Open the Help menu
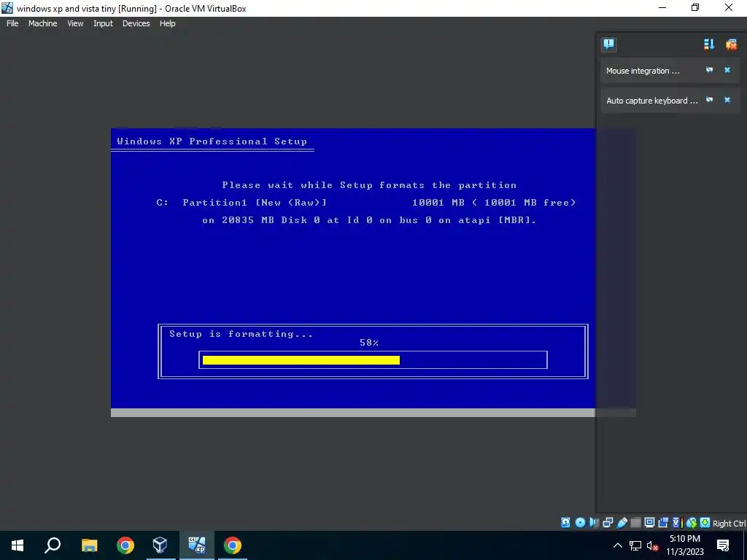The height and width of the screenshot is (560, 747). [x=167, y=23]
